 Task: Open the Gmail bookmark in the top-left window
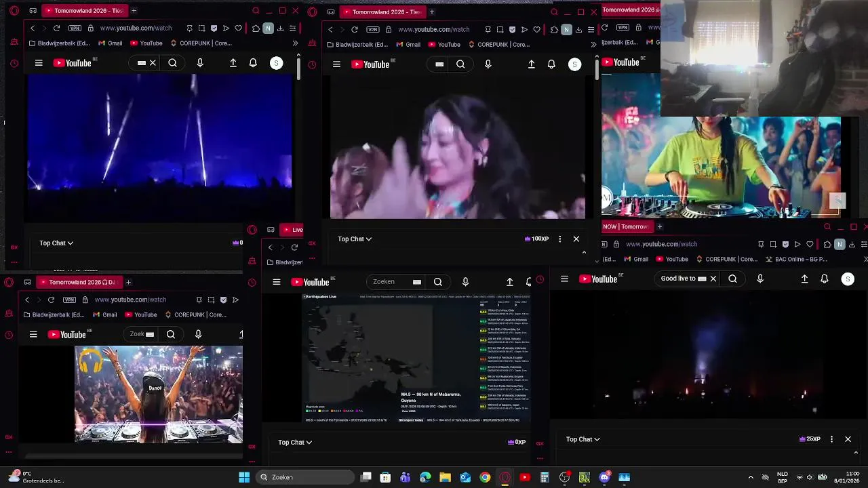111,43
